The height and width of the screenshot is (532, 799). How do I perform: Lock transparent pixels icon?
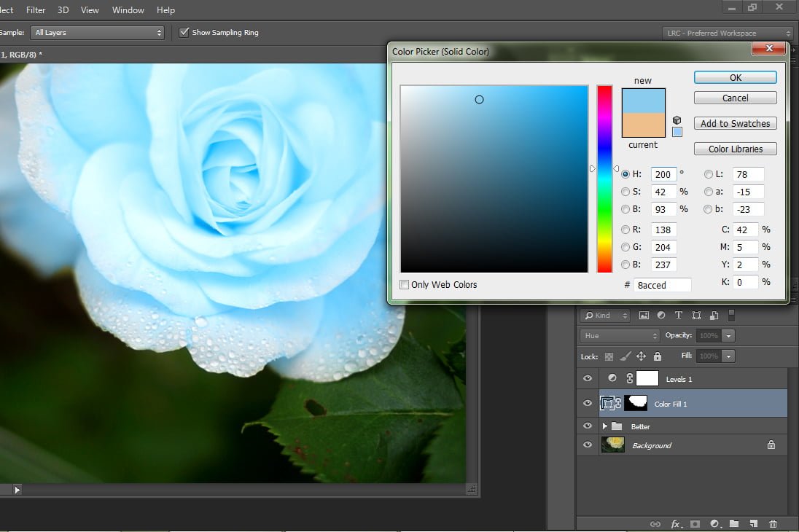609,356
